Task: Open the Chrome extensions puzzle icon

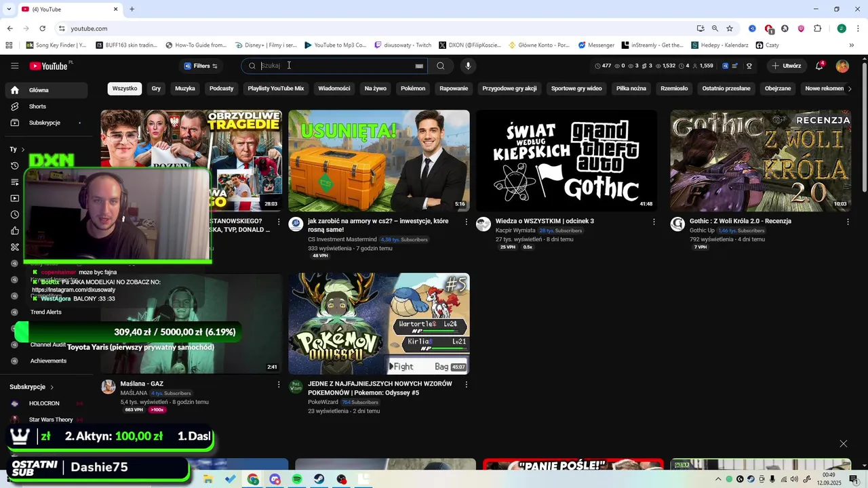Action: click(x=817, y=28)
